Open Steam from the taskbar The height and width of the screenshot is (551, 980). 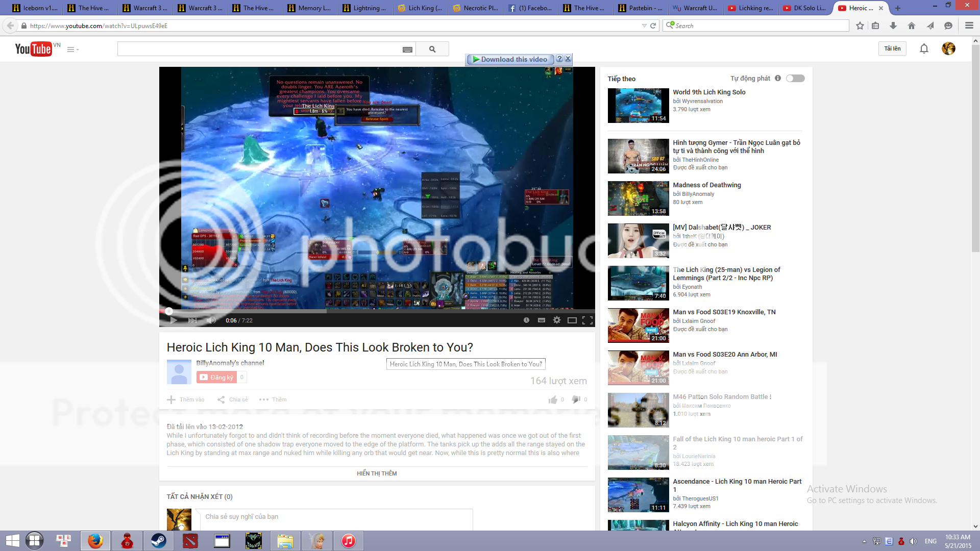[159, 541]
